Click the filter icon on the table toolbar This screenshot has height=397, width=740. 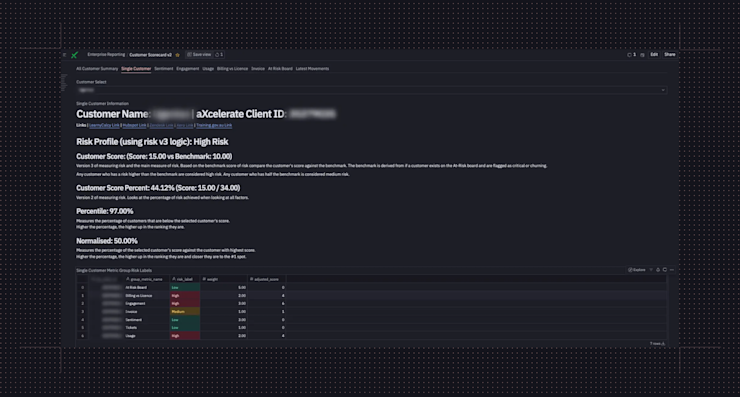tap(651, 270)
